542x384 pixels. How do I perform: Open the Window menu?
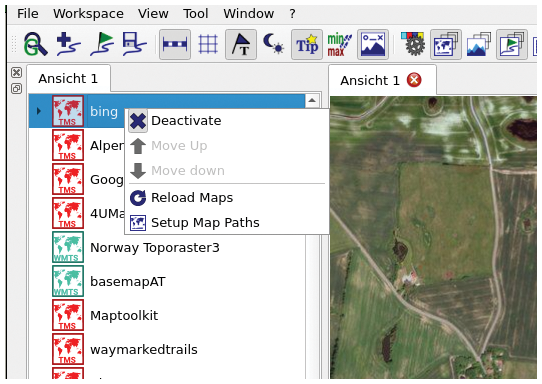pyautogui.click(x=249, y=14)
